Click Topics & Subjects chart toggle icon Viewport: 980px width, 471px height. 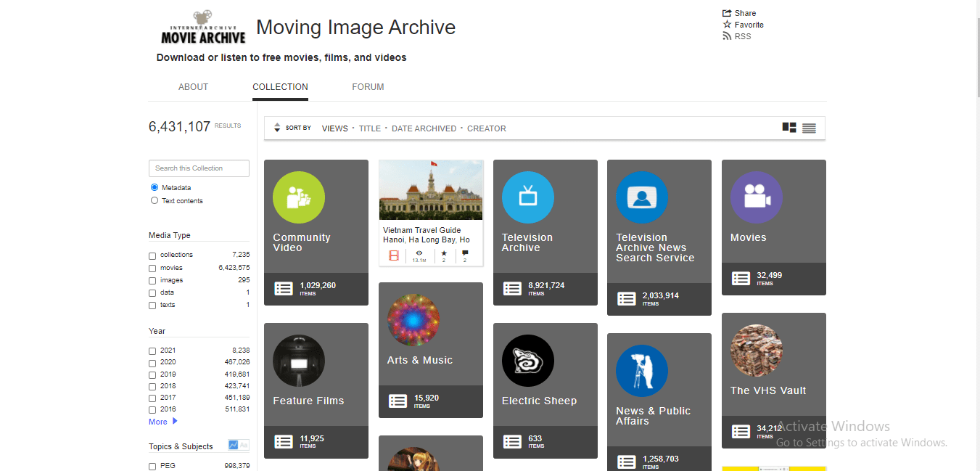tap(234, 445)
